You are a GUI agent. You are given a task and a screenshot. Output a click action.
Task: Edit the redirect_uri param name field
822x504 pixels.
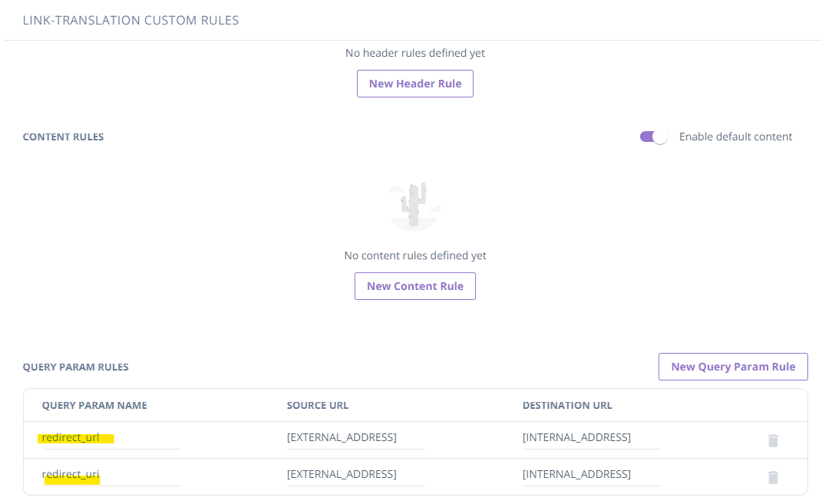click(110, 474)
